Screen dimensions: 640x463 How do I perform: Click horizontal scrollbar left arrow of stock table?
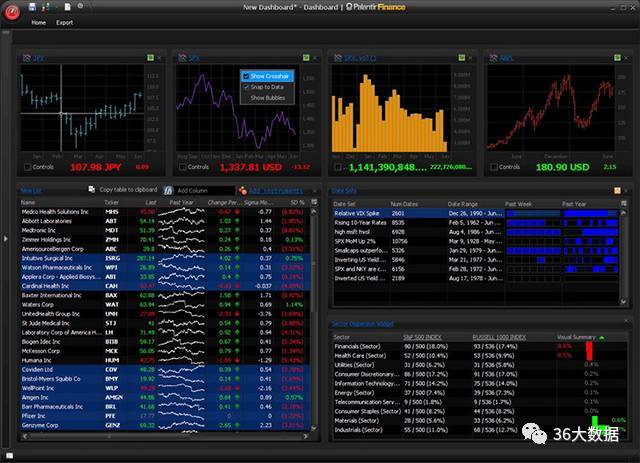pyautogui.click(x=25, y=436)
